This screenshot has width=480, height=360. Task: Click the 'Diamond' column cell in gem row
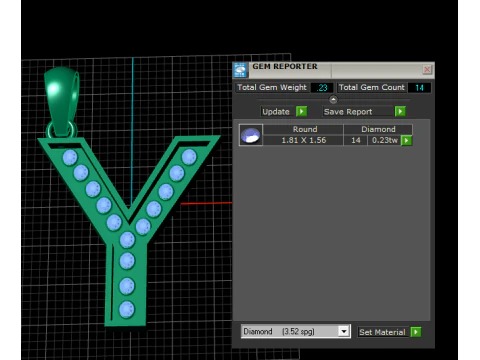[378, 129]
